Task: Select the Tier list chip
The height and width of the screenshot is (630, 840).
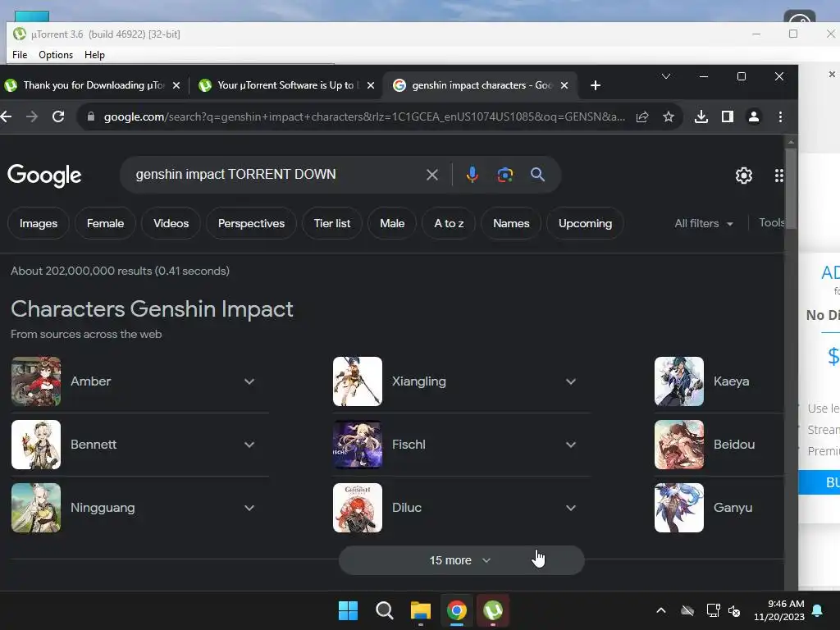Action: pos(332,223)
